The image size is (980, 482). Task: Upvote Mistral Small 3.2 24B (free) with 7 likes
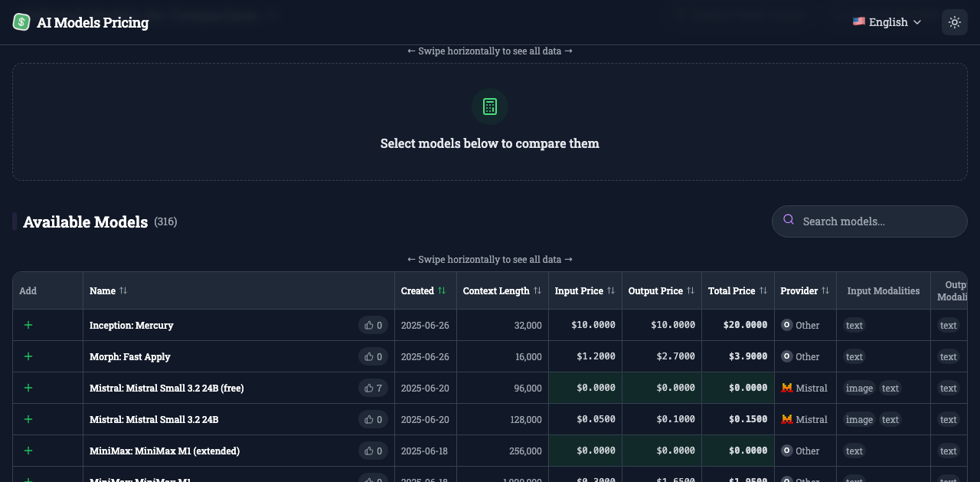coord(373,388)
